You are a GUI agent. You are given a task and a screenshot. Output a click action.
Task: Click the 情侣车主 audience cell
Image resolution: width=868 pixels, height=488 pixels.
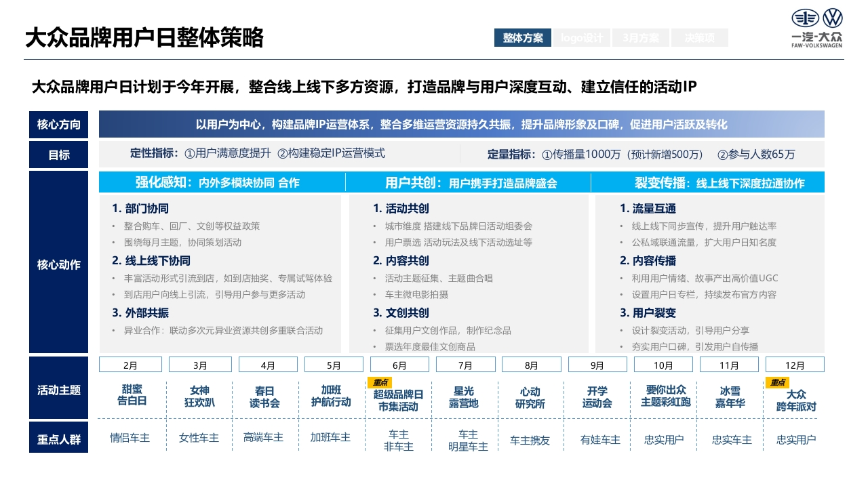click(x=130, y=438)
